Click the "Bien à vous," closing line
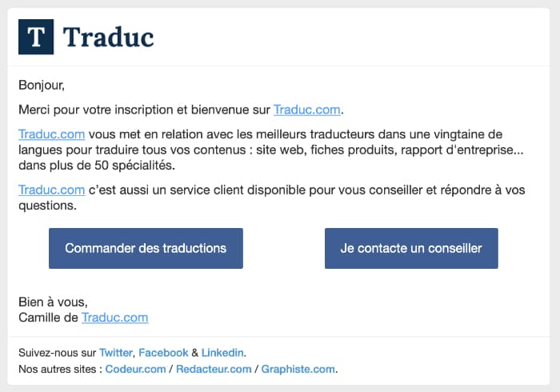 pos(53,302)
